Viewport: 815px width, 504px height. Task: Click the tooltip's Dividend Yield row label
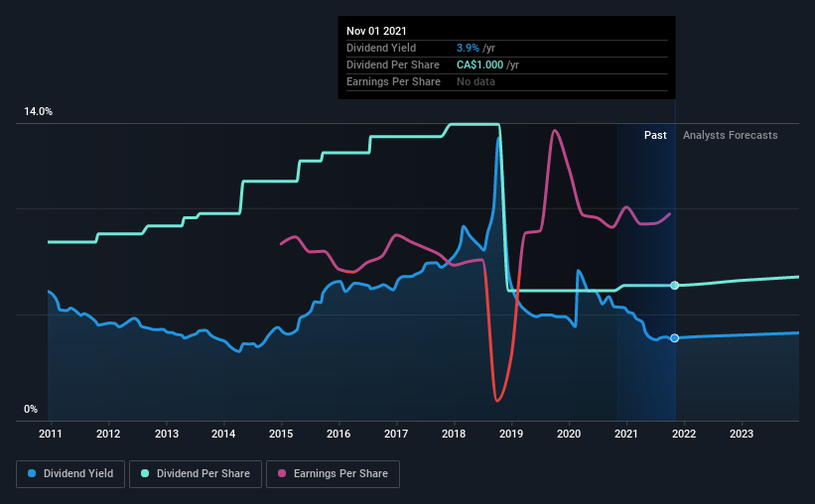click(x=381, y=48)
